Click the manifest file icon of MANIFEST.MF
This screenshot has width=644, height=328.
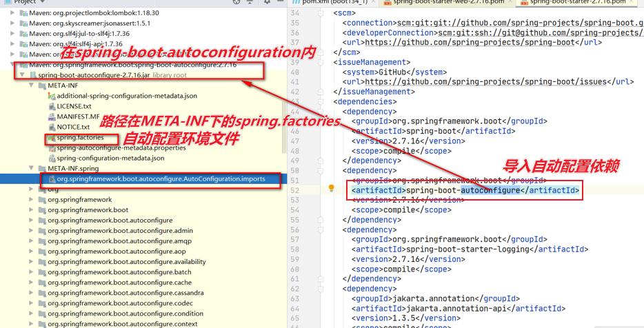[x=52, y=116]
